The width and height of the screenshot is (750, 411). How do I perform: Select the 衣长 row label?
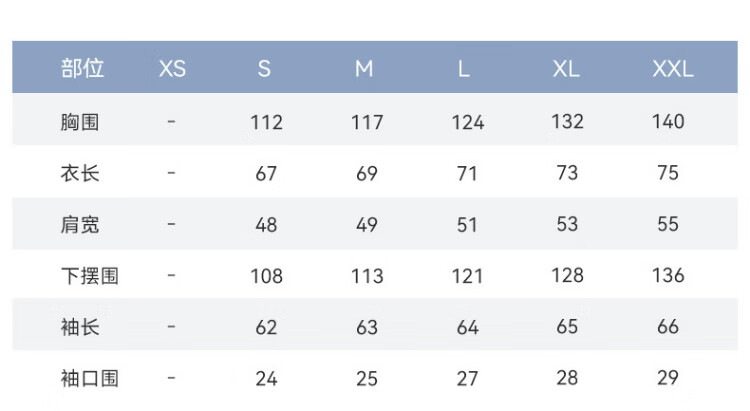coord(80,173)
